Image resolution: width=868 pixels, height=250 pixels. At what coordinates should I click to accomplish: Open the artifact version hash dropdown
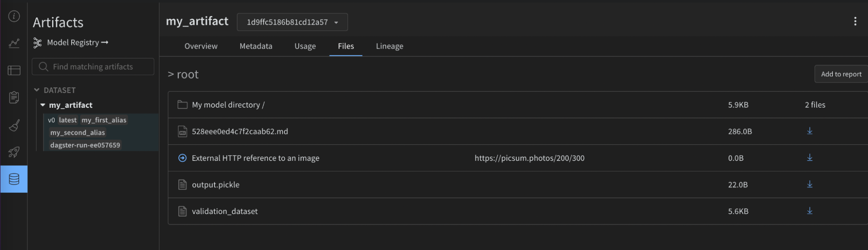(292, 22)
